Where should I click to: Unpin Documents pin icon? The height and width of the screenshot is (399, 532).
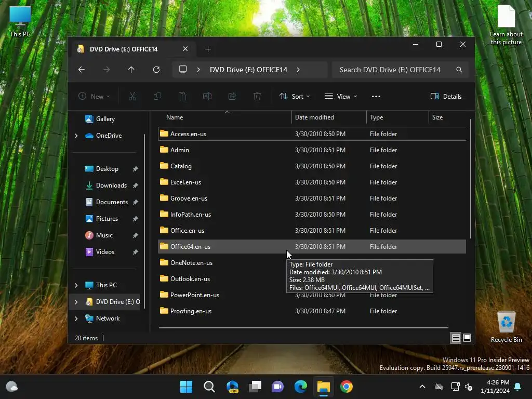pyautogui.click(x=136, y=202)
